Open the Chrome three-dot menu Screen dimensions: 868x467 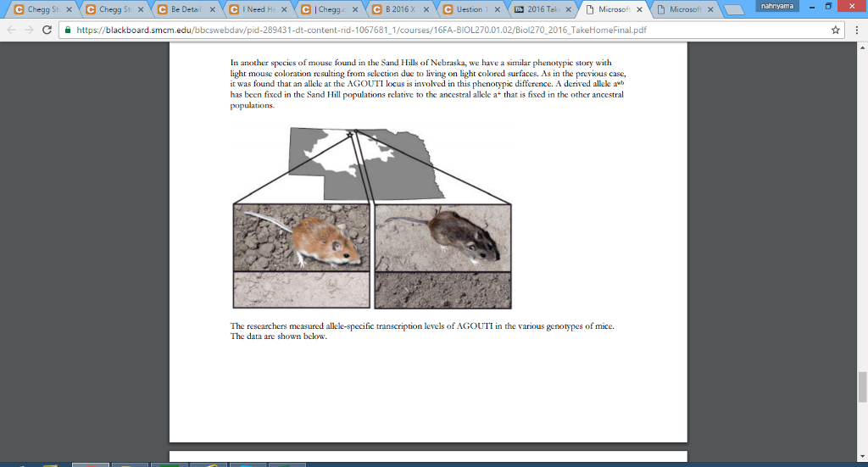point(855,30)
